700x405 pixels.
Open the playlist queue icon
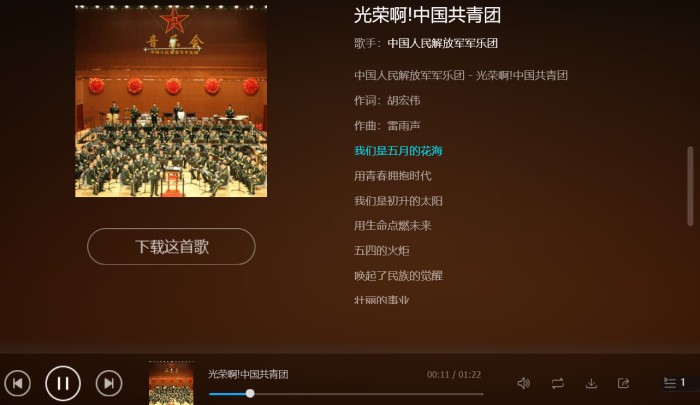pyautogui.click(x=675, y=383)
